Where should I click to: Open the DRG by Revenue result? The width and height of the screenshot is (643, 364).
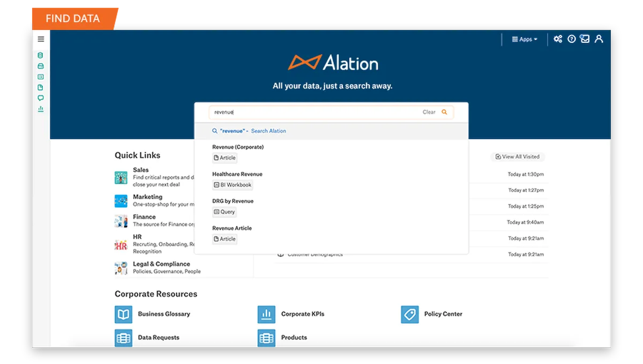click(233, 201)
